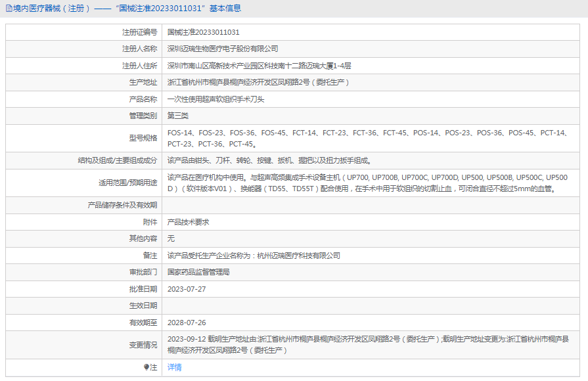Click the lightbulb icon beside 注
The height and width of the screenshot is (381, 588).
[147, 367]
